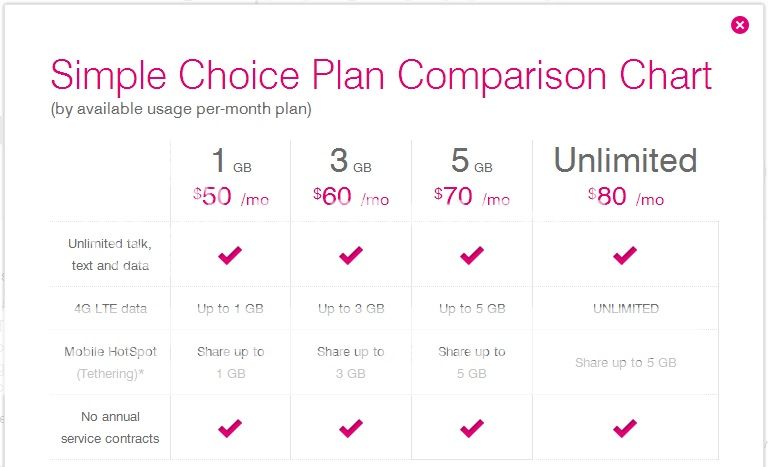Select the 5 GB plan column header

click(471, 161)
